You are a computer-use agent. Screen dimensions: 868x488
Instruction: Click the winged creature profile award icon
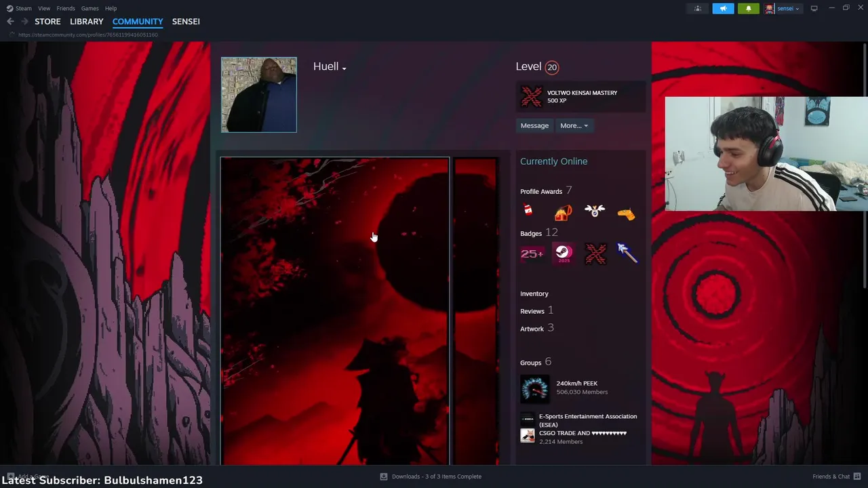pyautogui.click(x=595, y=211)
